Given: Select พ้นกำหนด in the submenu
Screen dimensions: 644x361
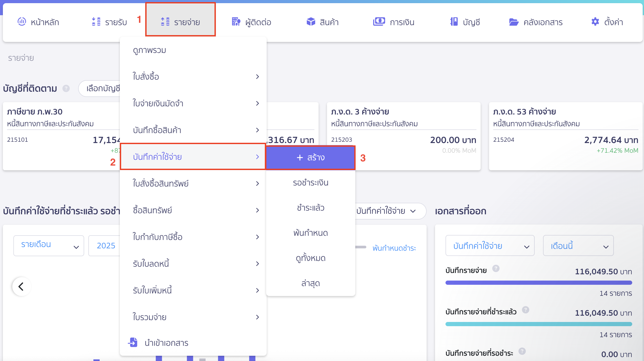Looking at the screenshot, I should tap(310, 233).
